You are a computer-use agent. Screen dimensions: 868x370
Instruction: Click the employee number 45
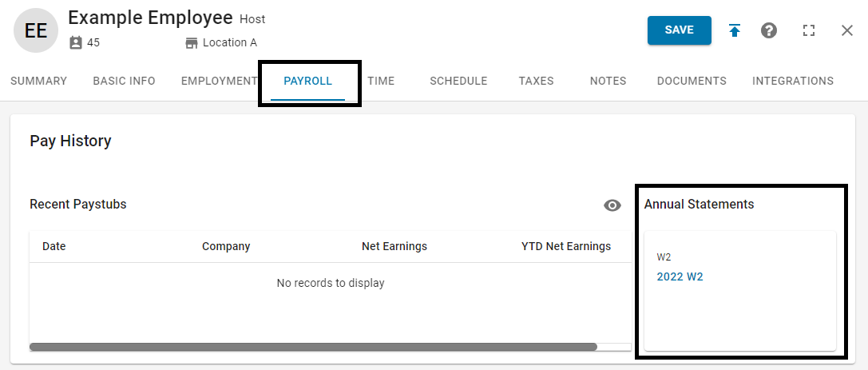tap(93, 42)
